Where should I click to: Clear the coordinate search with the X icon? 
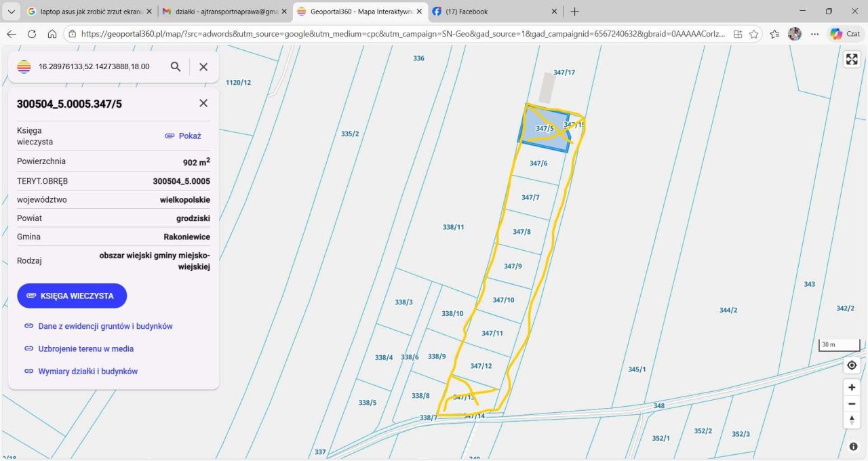tap(203, 66)
